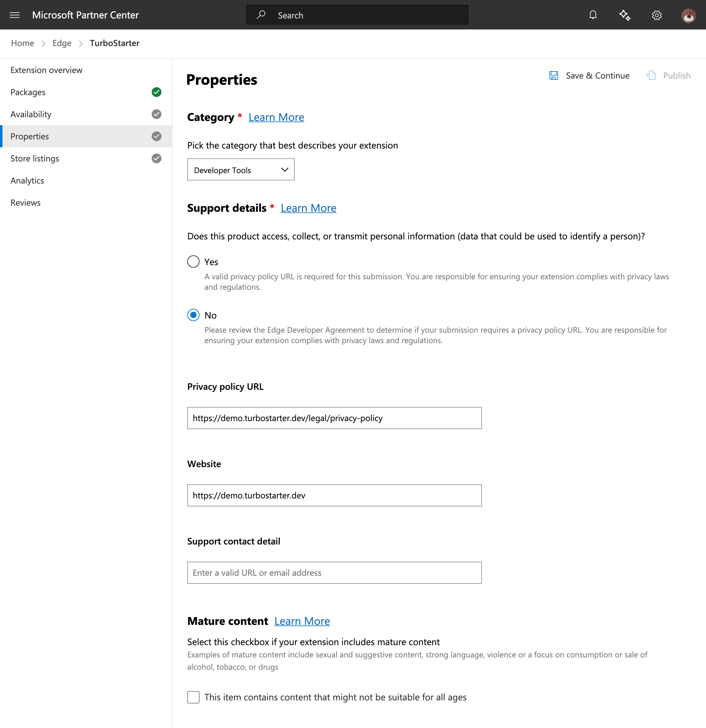Open the sparkle AI assistant icon
The image size is (706, 728).
(625, 15)
